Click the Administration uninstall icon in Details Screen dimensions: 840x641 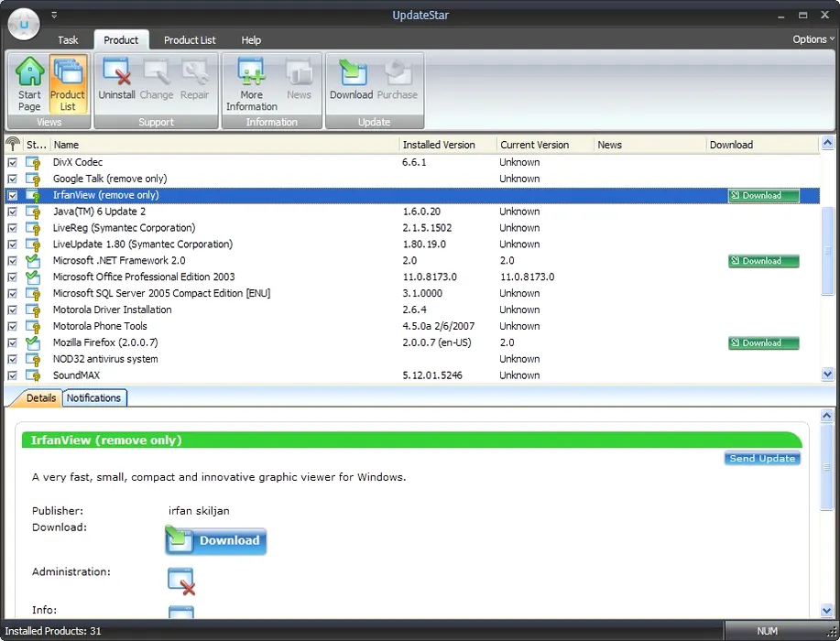coord(181,581)
